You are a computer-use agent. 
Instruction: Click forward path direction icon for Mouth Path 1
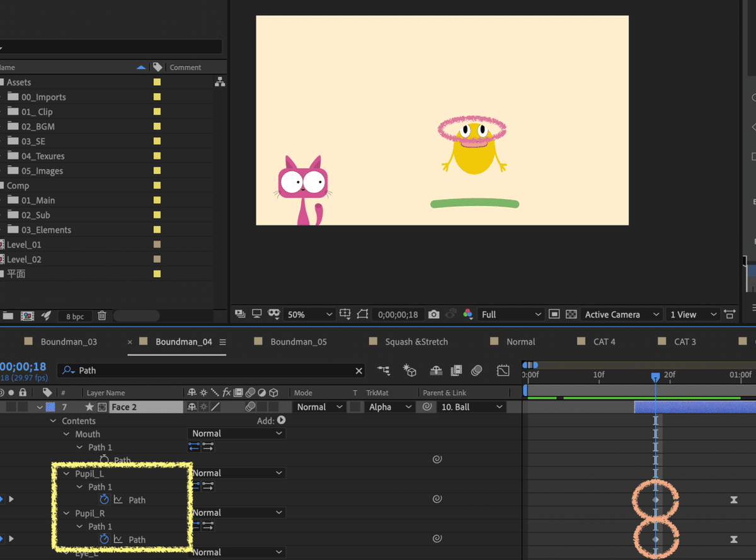click(208, 447)
